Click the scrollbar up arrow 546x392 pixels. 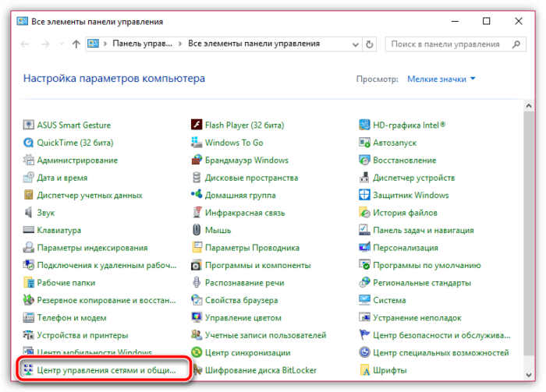tap(529, 106)
